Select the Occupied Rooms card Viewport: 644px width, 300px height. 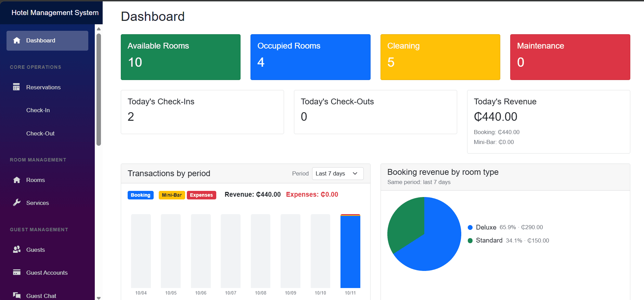point(310,57)
